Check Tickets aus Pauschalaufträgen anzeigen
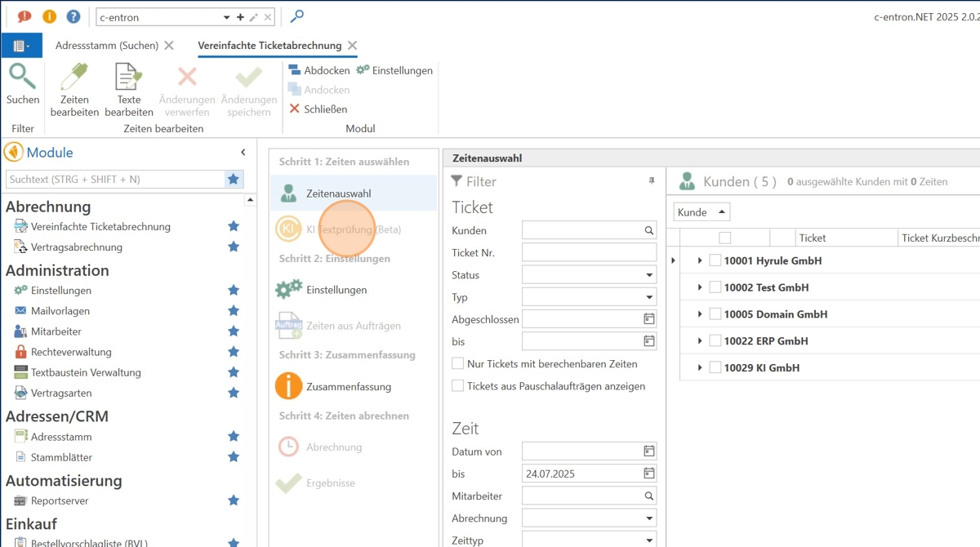The width and height of the screenshot is (980, 547). click(x=458, y=385)
